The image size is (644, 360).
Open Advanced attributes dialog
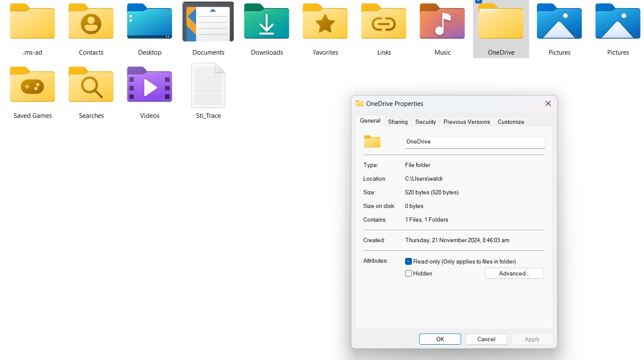tap(515, 273)
